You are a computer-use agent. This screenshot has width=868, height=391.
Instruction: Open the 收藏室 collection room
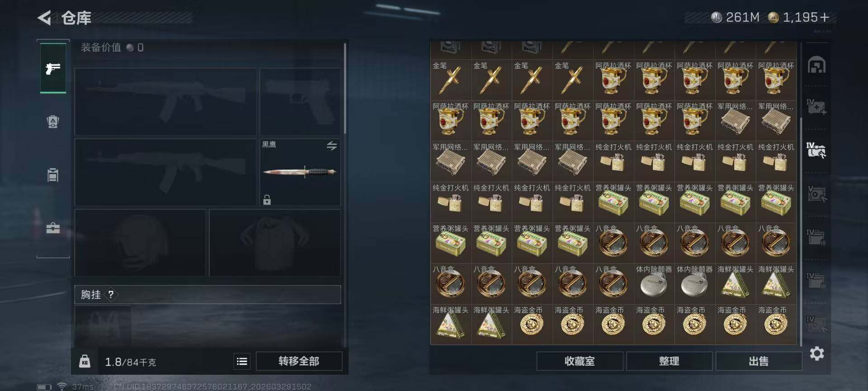(580, 361)
